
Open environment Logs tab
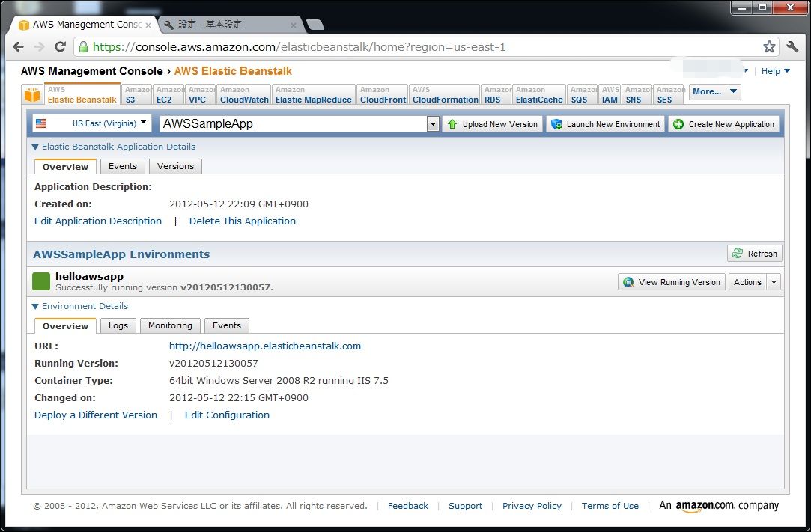pos(118,325)
